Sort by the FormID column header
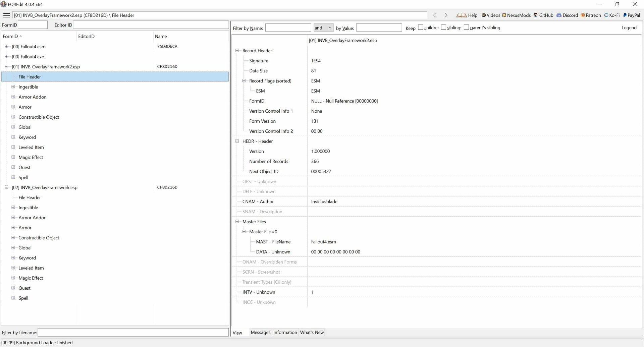This screenshot has height=347, width=644. coord(39,36)
